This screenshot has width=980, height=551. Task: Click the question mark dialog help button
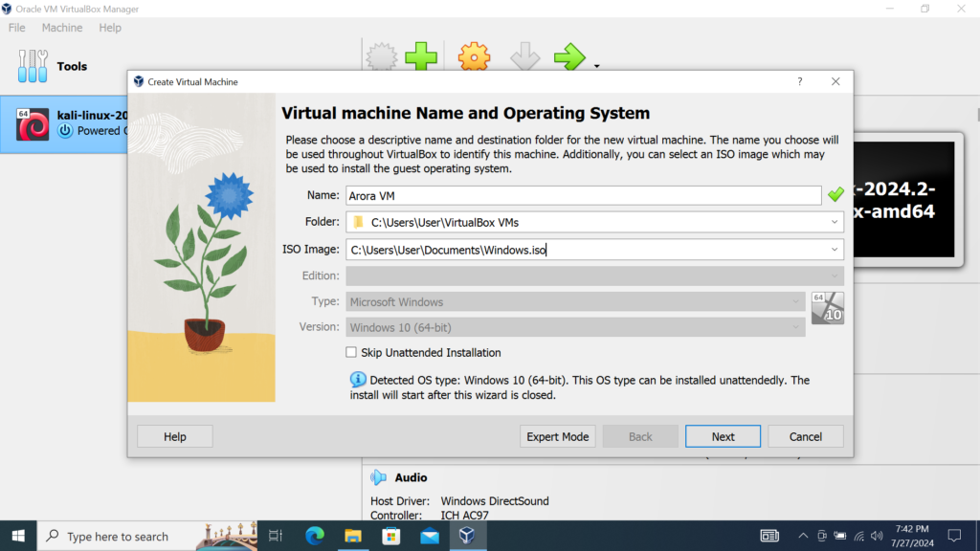[x=800, y=82]
